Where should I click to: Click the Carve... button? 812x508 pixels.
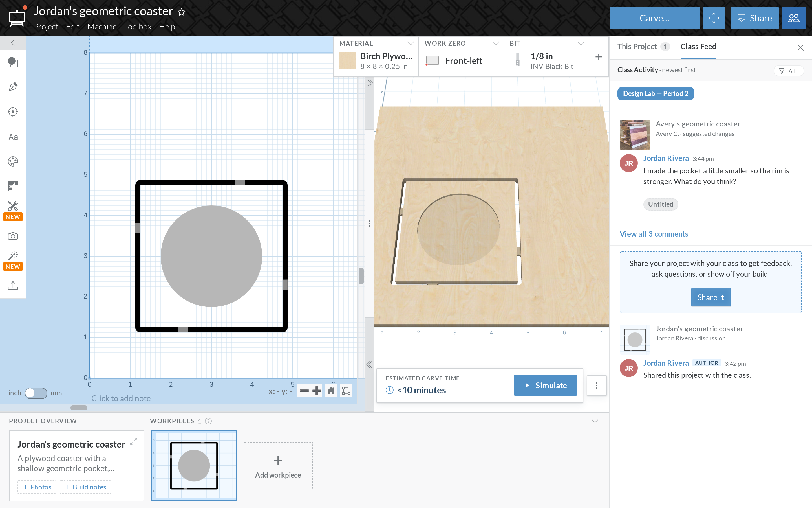pos(654,18)
